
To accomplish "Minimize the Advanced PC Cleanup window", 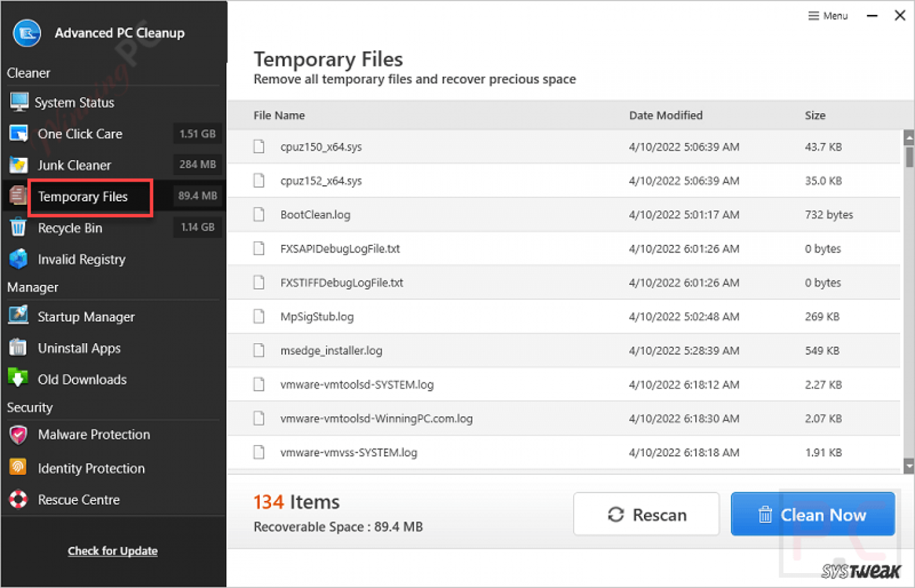I will click(x=872, y=16).
